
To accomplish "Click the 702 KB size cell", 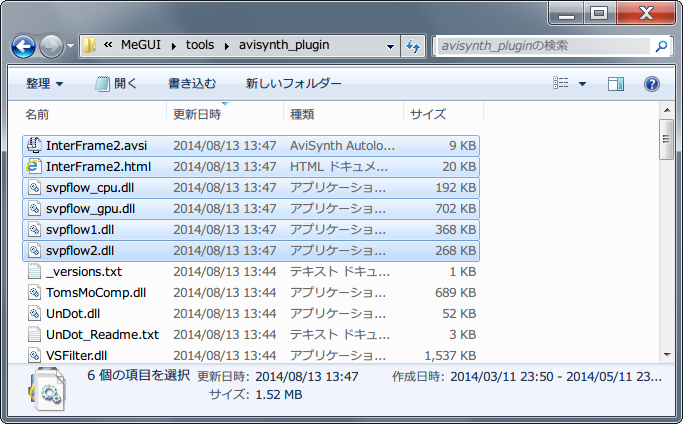I will click(456, 209).
